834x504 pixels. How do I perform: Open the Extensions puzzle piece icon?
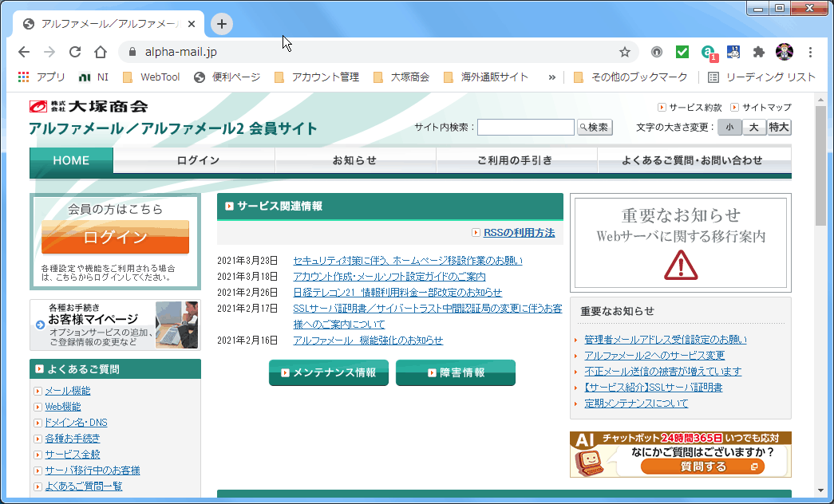click(758, 52)
